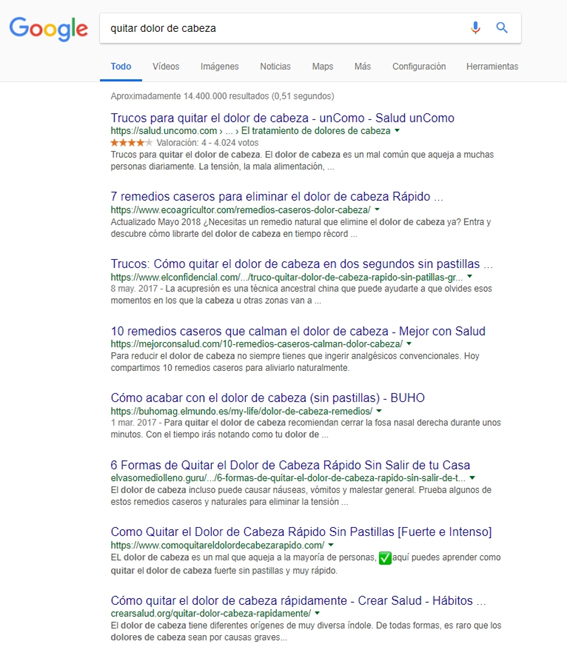Switch to the Vídeos tab
The height and width of the screenshot is (647, 567).
tap(166, 66)
